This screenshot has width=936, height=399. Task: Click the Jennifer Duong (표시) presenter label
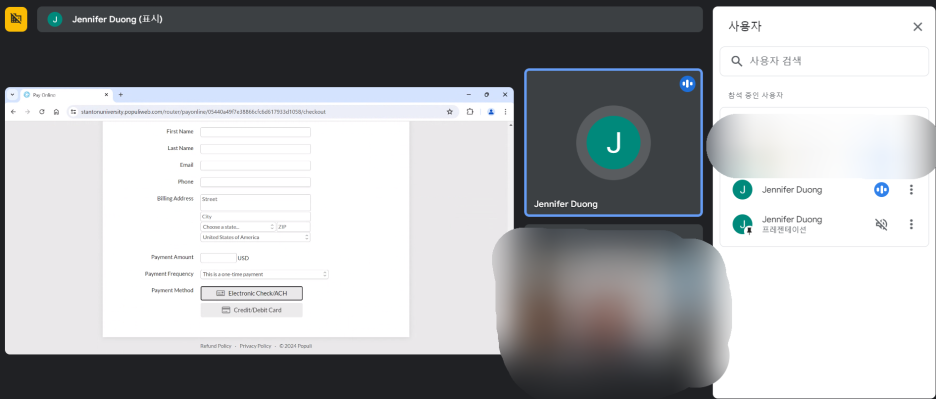click(x=118, y=19)
